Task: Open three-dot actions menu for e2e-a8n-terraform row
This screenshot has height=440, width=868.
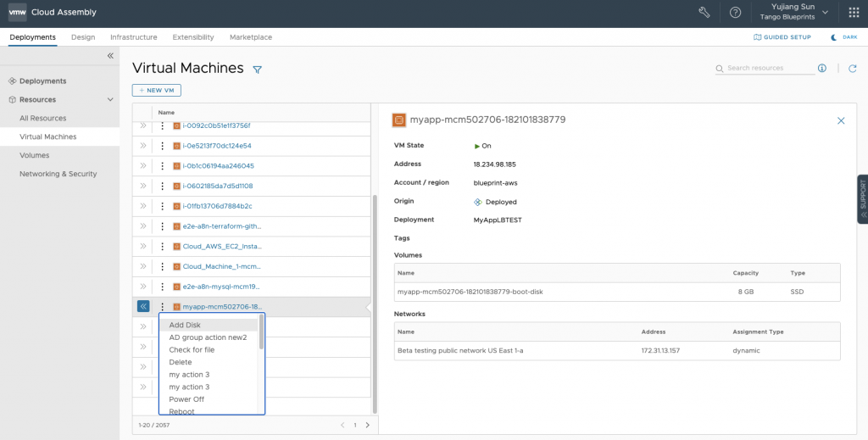Action: [x=162, y=226]
